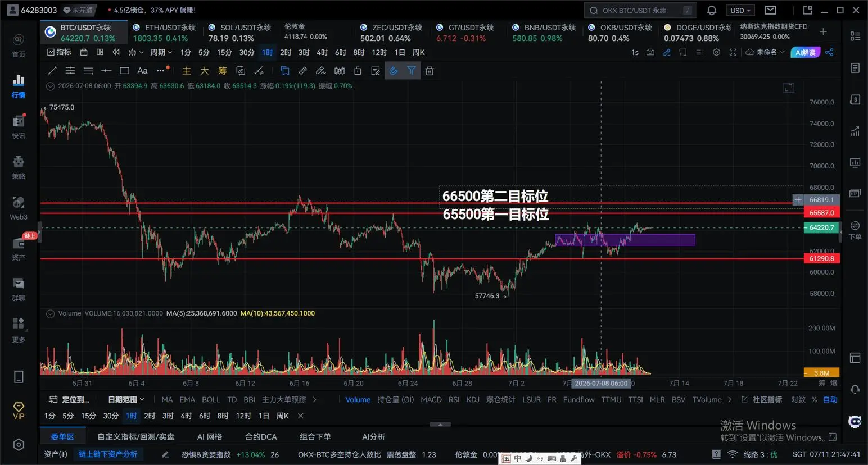Switch to ETH/USDT永续 symbol tab
Image resolution: width=868 pixels, height=465 pixels.
tap(164, 33)
